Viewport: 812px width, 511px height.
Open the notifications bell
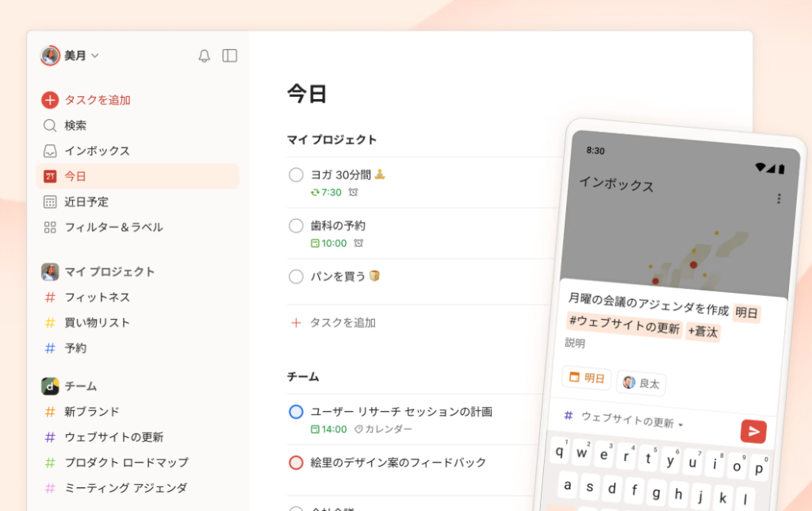(204, 56)
